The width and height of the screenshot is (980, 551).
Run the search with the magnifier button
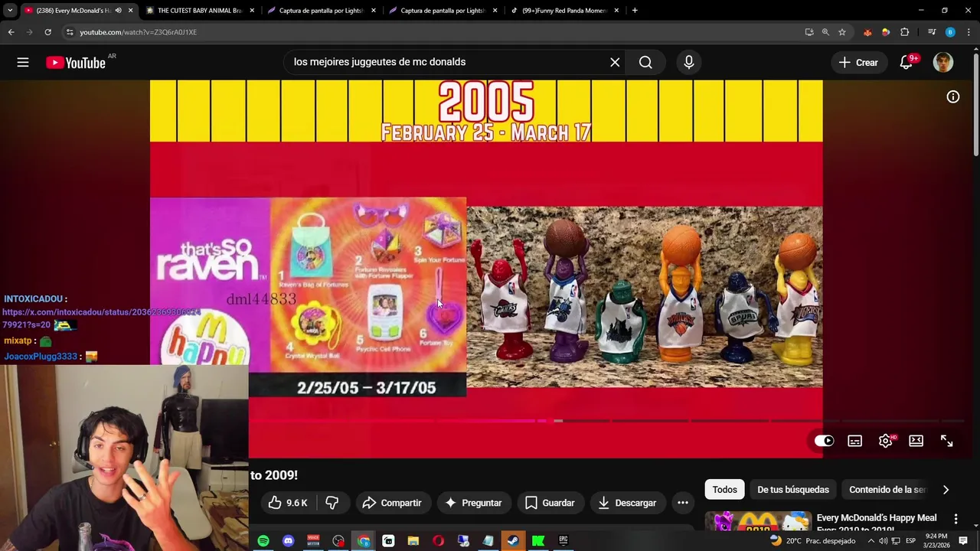click(645, 63)
